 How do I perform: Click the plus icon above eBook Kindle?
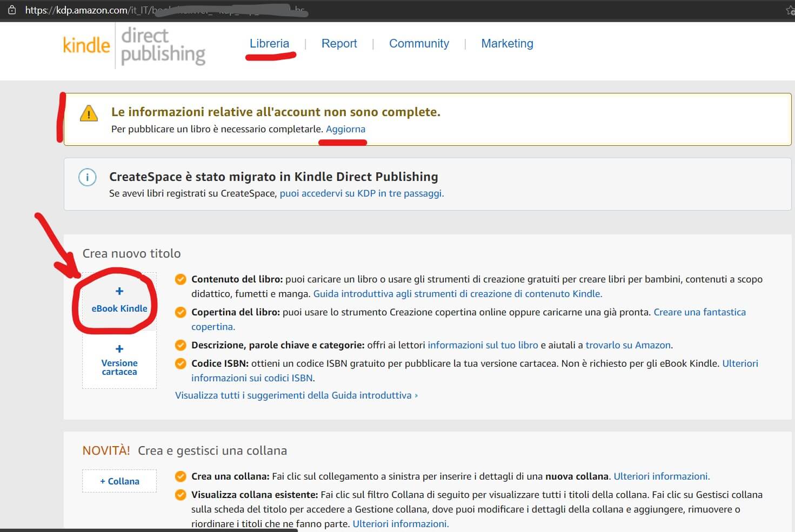point(119,291)
